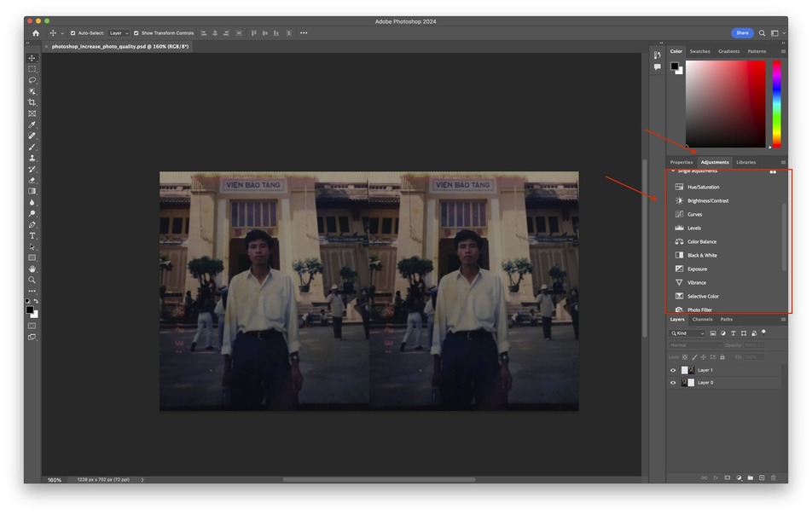Switch to the Libraries tab
Image resolution: width=812 pixels, height=515 pixels.
tap(745, 162)
